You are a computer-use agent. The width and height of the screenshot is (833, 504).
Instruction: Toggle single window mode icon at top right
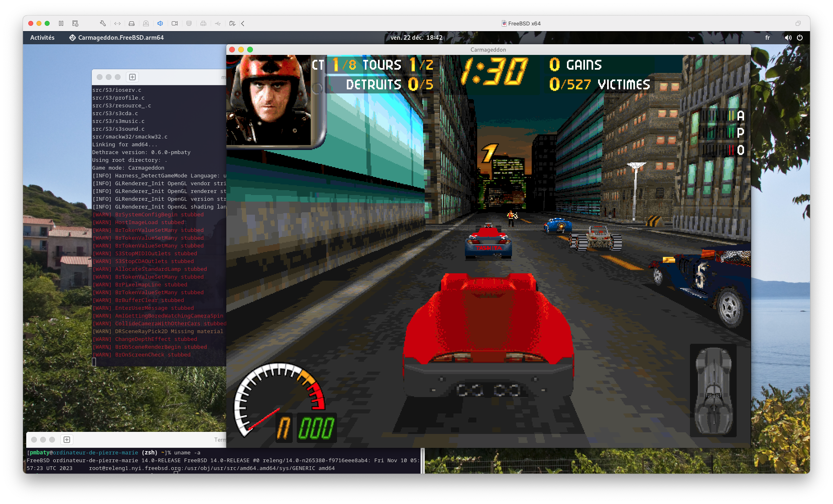pos(798,23)
